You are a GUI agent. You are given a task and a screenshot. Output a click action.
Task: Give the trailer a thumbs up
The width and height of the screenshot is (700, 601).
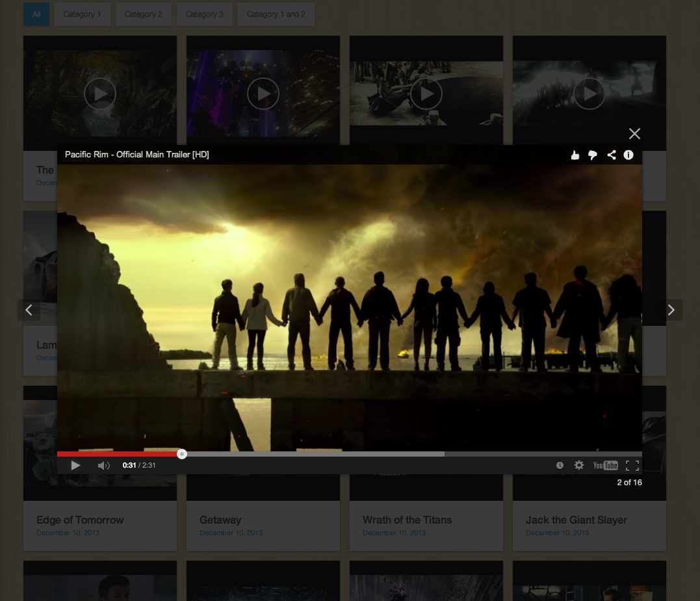coord(575,155)
